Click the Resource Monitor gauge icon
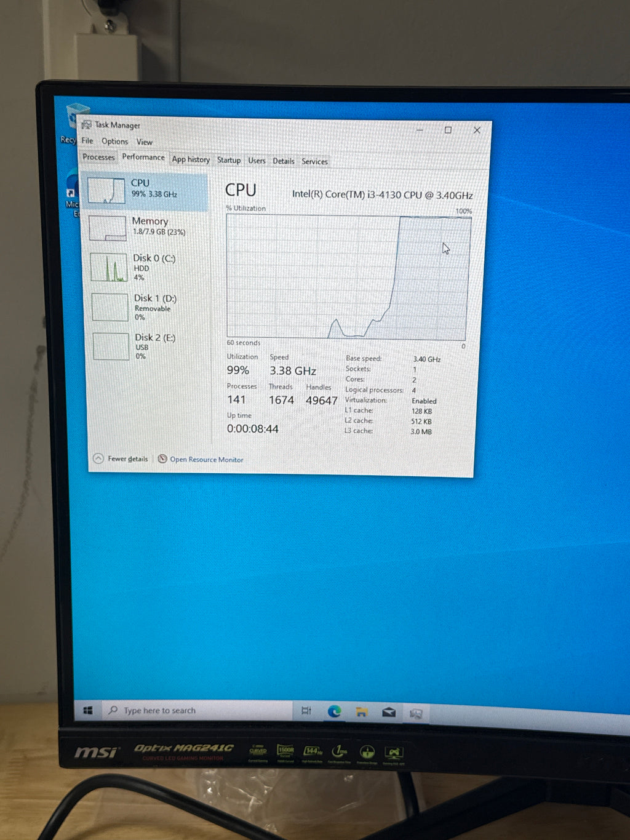The height and width of the screenshot is (840, 630). pos(162,459)
